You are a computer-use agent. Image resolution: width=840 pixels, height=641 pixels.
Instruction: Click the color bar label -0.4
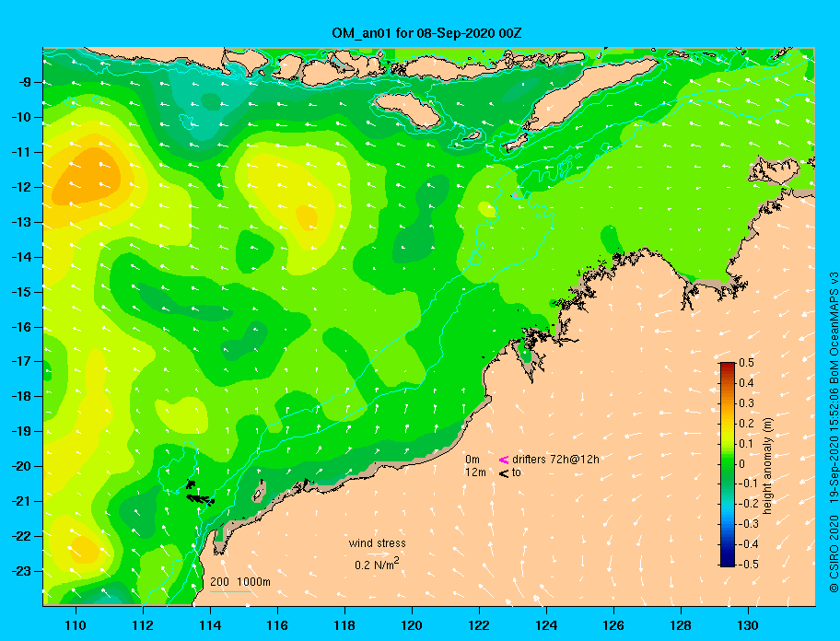[x=748, y=544]
